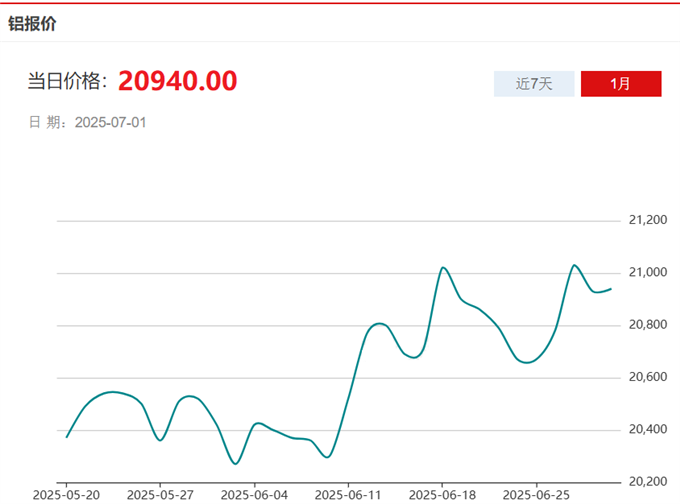Click the rightmost end of the price line

click(x=611, y=288)
